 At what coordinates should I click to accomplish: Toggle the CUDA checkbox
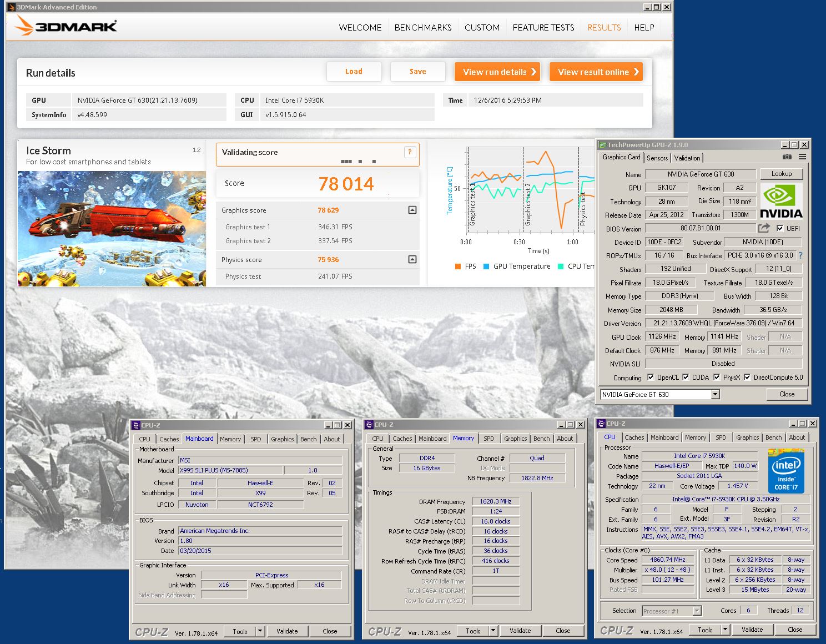(x=686, y=377)
